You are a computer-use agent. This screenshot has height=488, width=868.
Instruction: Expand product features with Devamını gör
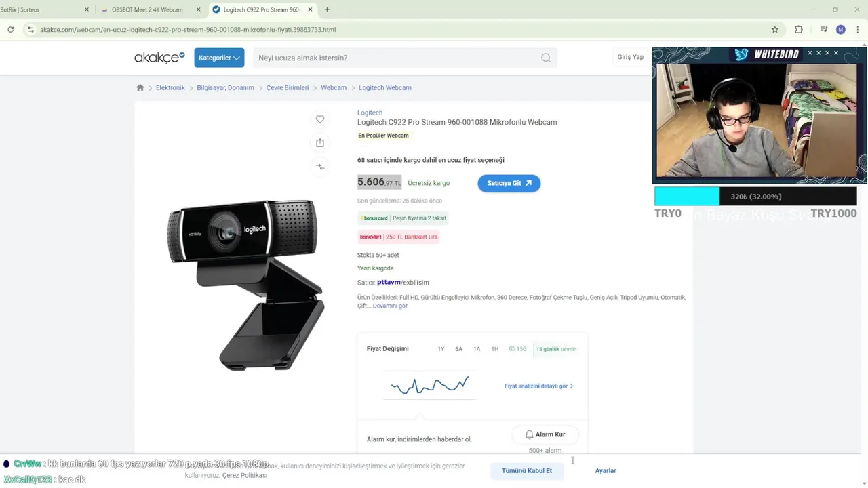[390, 306]
